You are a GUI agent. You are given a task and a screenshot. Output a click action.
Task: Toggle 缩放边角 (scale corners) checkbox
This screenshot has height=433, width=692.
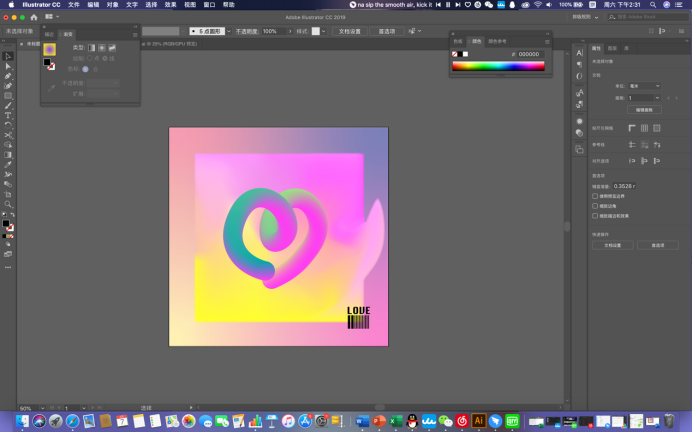(595, 206)
